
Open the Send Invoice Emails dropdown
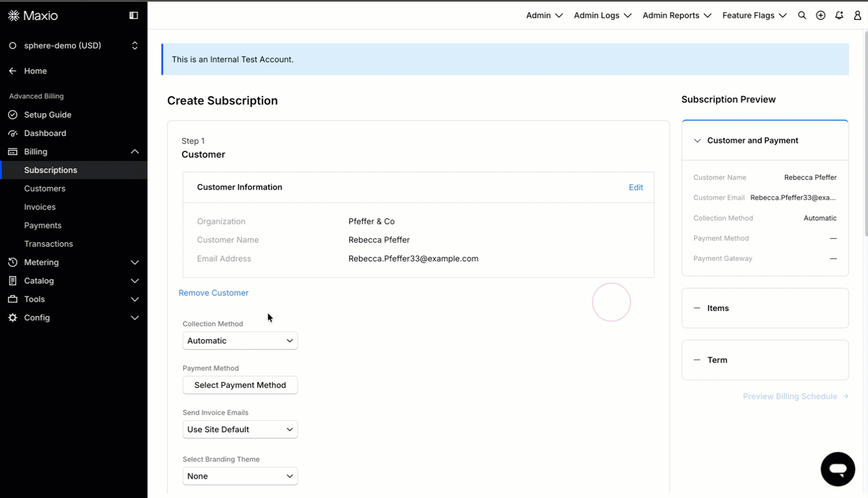pos(240,429)
